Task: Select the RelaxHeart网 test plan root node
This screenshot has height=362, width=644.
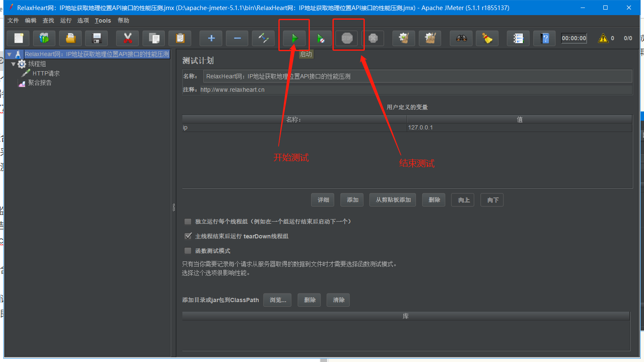Action: coord(97,54)
